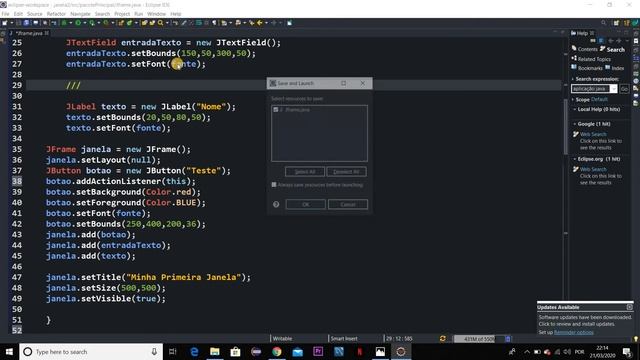Collapse the Local Help results section

click(x=575, y=109)
